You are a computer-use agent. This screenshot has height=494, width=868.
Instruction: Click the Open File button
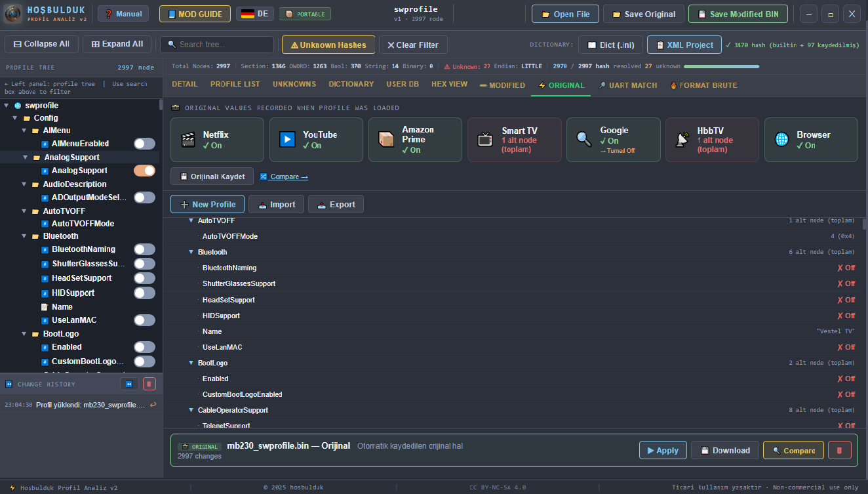click(x=565, y=14)
